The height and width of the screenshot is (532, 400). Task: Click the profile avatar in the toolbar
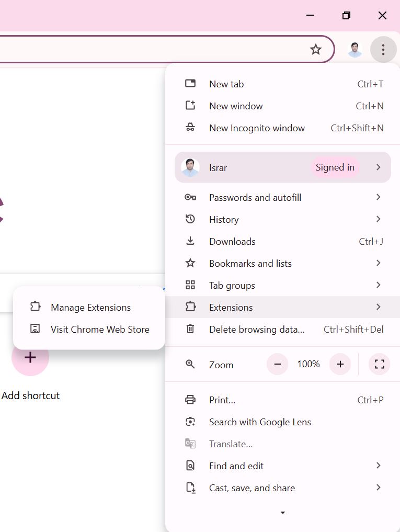coord(355,50)
